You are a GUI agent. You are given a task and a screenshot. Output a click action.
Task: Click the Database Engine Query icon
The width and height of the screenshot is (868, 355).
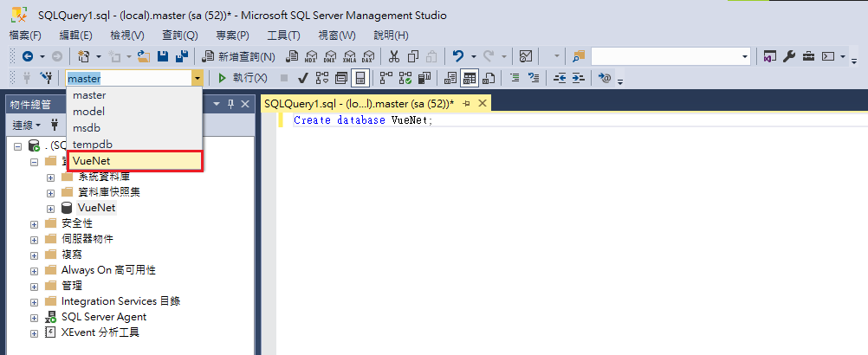click(x=292, y=56)
